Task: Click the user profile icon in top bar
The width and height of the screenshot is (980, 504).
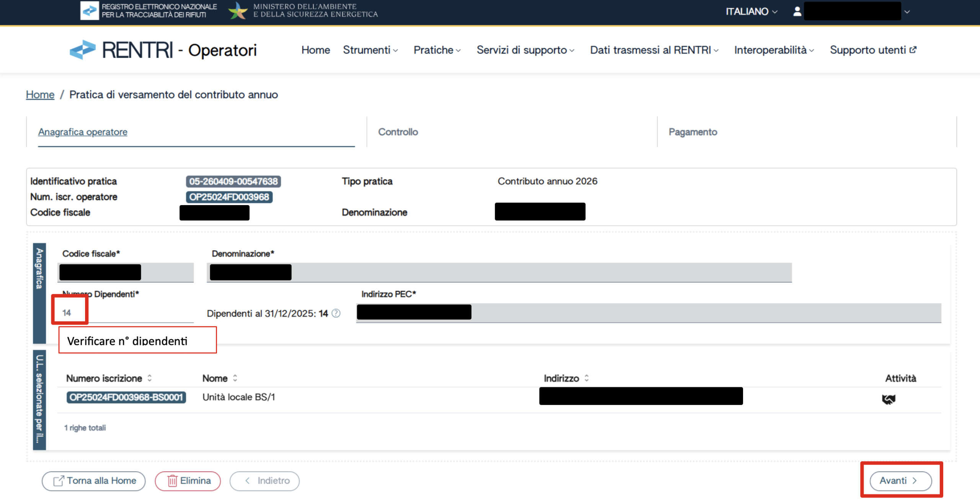Action: 797,11
